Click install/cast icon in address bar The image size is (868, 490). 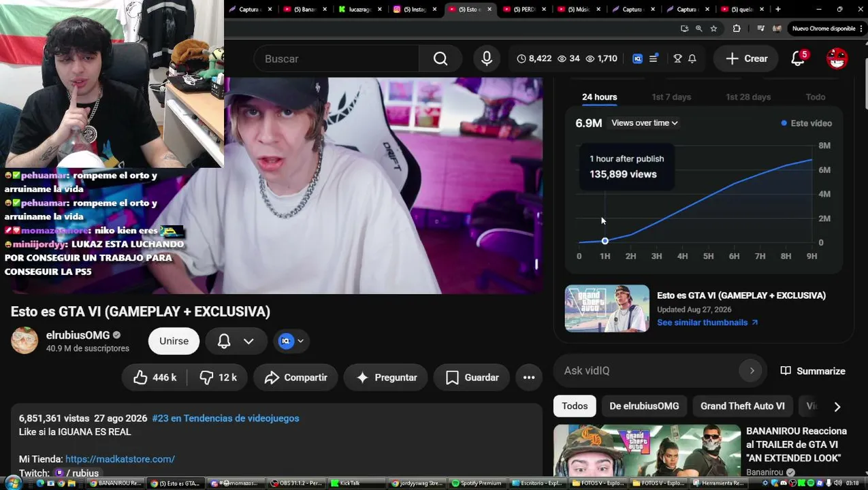pyautogui.click(x=684, y=29)
